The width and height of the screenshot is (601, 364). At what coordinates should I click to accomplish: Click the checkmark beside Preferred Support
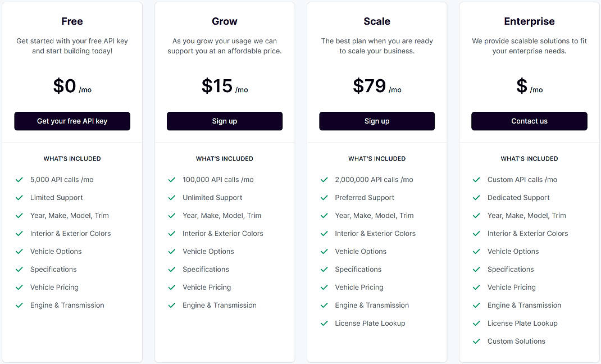click(x=324, y=197)
